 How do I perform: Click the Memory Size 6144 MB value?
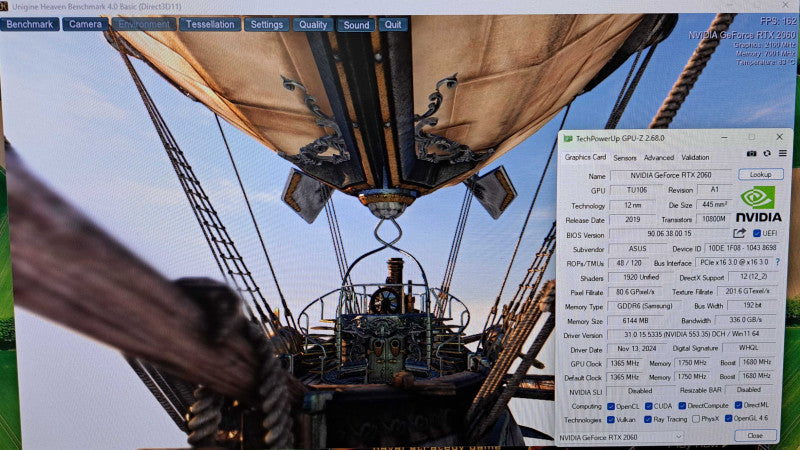(x=636, y=321)
